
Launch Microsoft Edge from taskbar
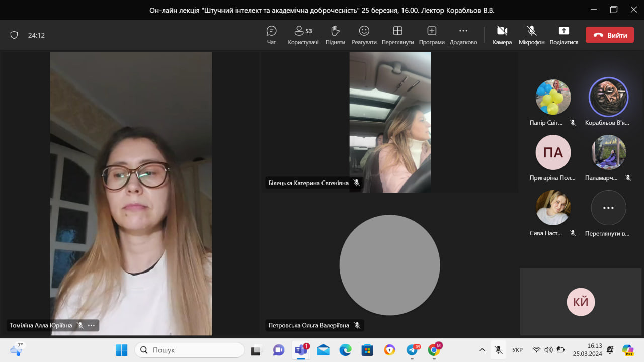coord(345,350)
